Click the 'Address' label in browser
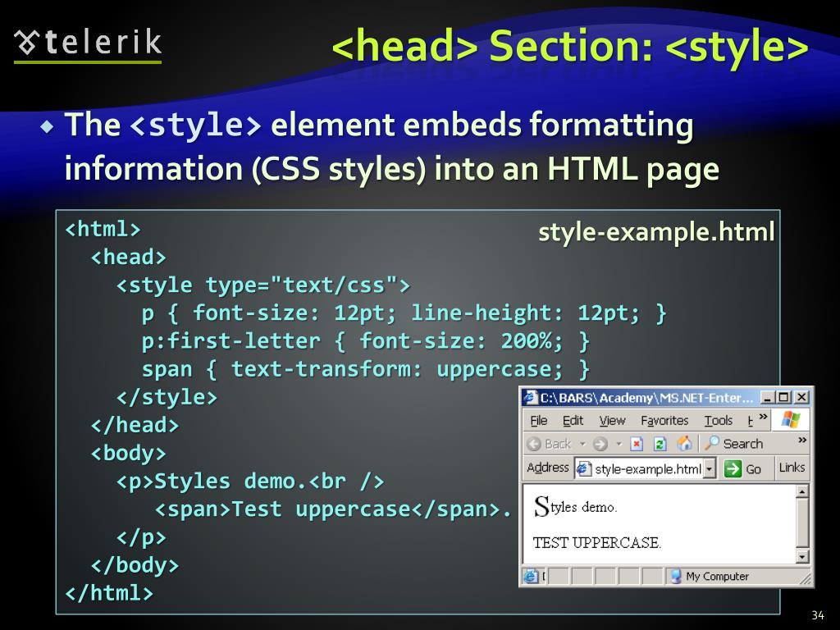The width and height of the screenshot is (840, 630). (547, 467)
